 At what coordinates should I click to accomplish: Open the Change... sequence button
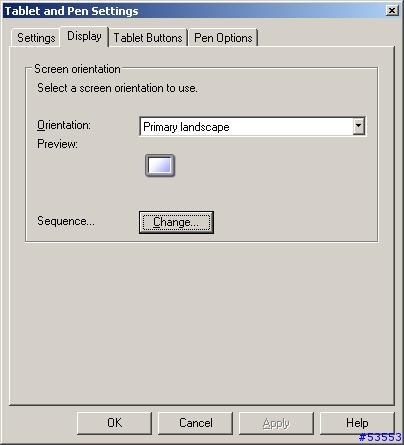click(176, 222)
